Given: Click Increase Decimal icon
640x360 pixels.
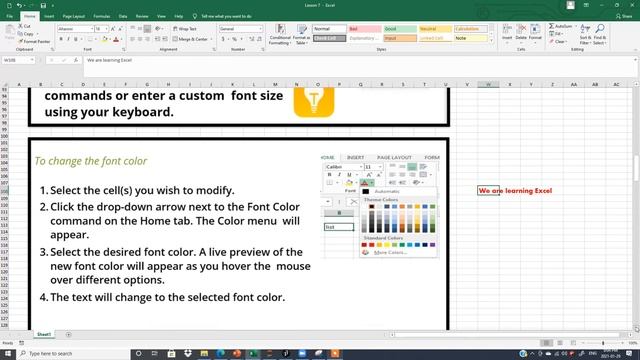Looking at the screenshot, I should [252, 39].
